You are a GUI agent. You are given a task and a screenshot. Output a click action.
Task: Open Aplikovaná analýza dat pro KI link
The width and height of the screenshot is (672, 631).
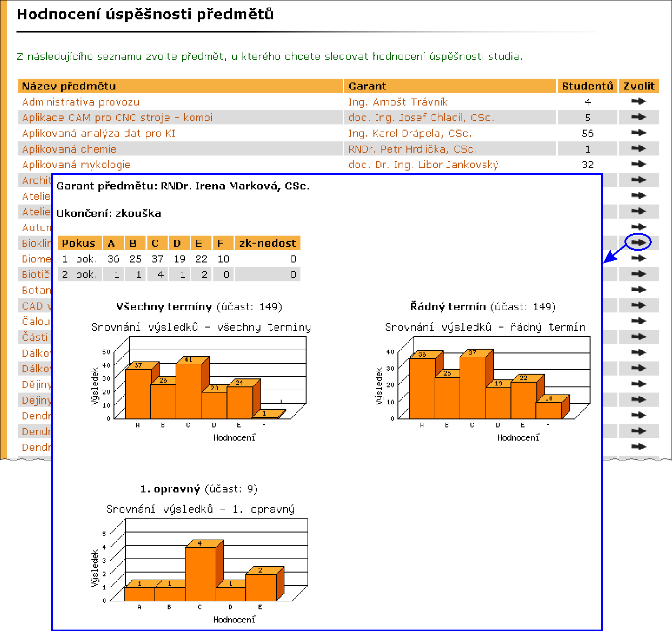pyautogui.click(x=98, y=133)
